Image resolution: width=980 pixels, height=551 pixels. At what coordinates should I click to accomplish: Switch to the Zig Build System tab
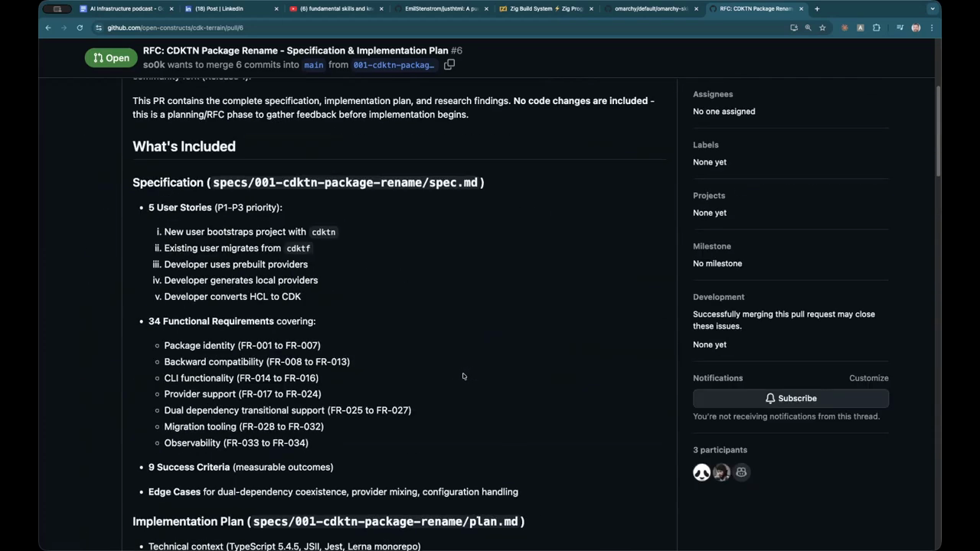click(x=545, y=9)
